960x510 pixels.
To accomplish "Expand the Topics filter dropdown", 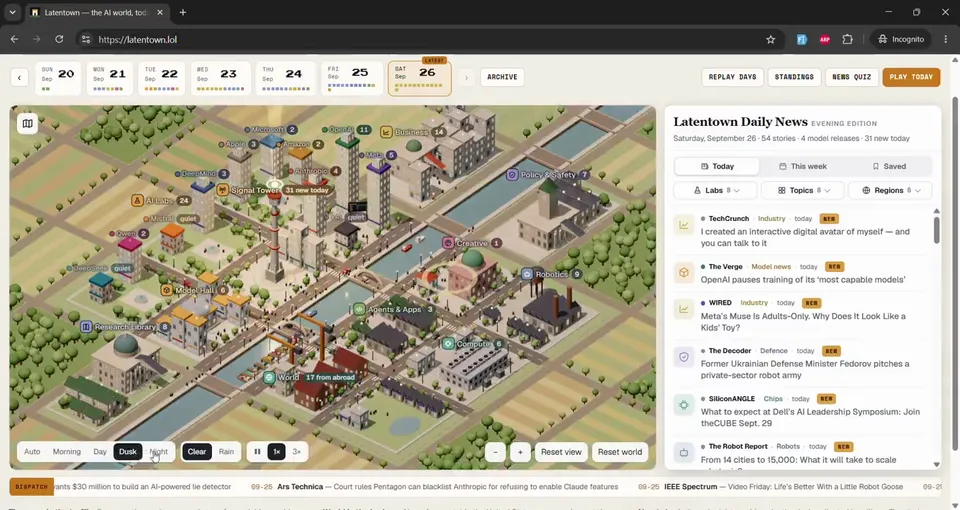I will tap(803, 190).
